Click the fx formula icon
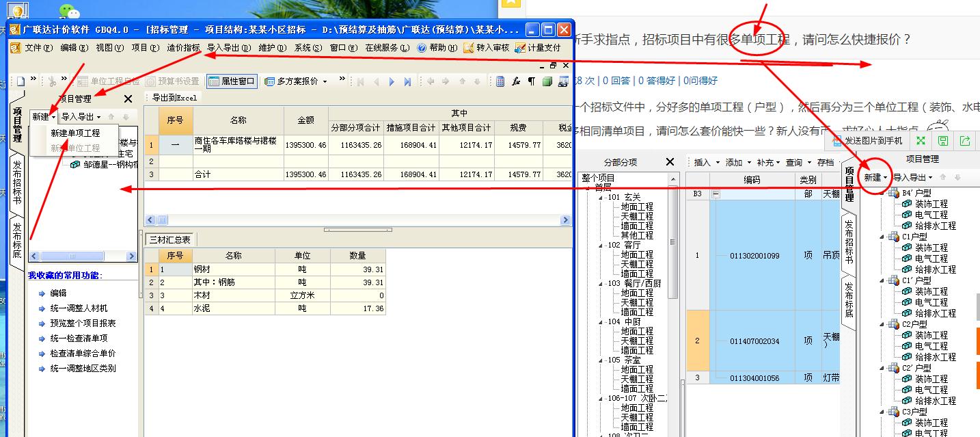980x437 pixels. tap(516, 81)
